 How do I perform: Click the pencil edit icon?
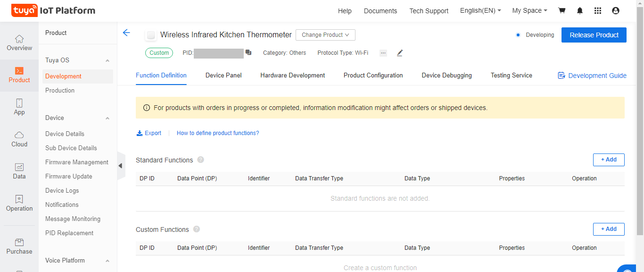[400, 53]
